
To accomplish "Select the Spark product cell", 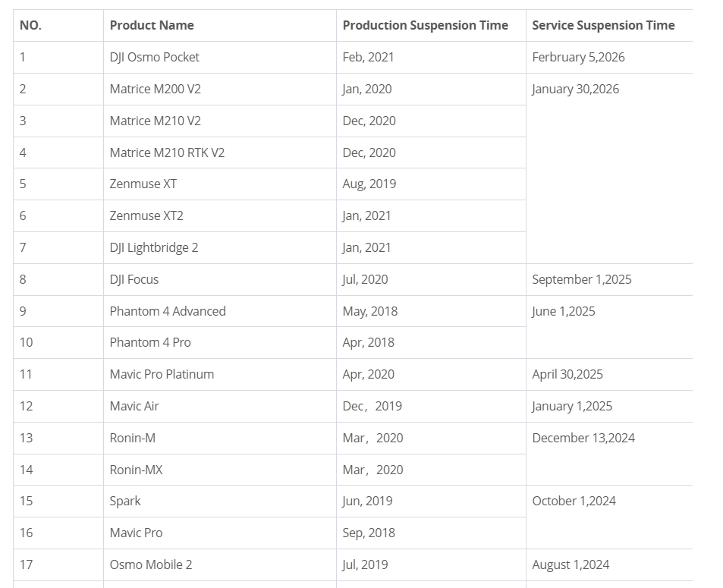I will [x=125, y=501].
